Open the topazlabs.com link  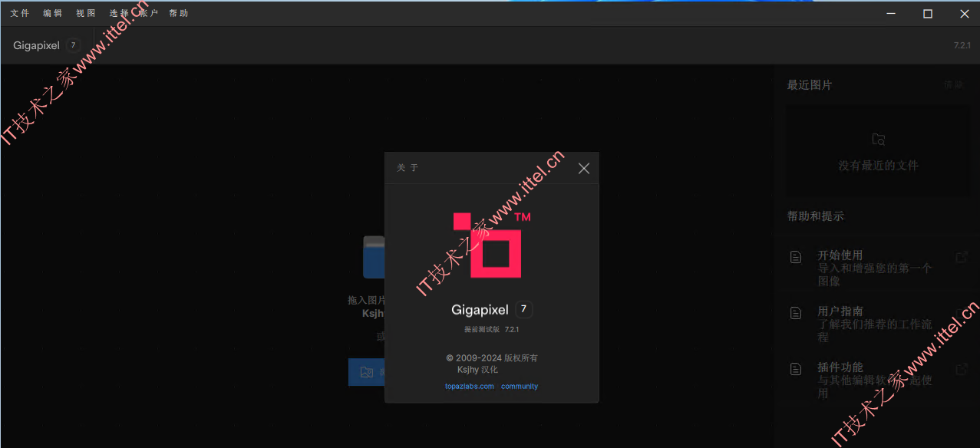point(470,387)
